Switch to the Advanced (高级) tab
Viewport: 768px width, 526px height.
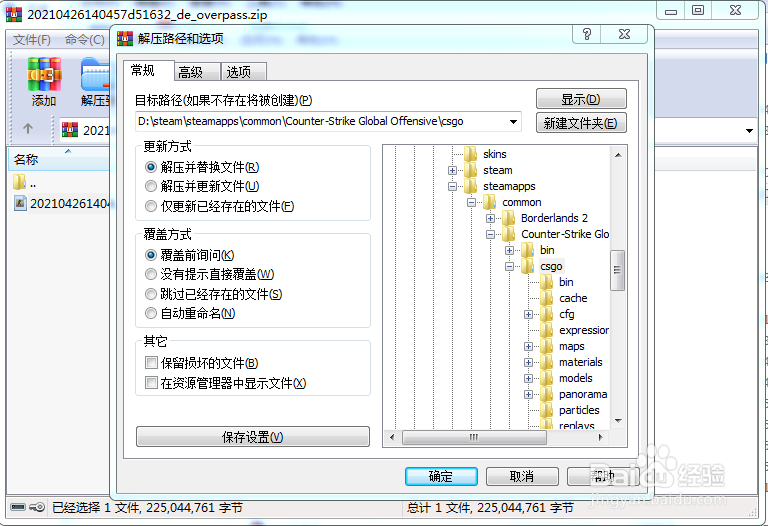point(197,72)
